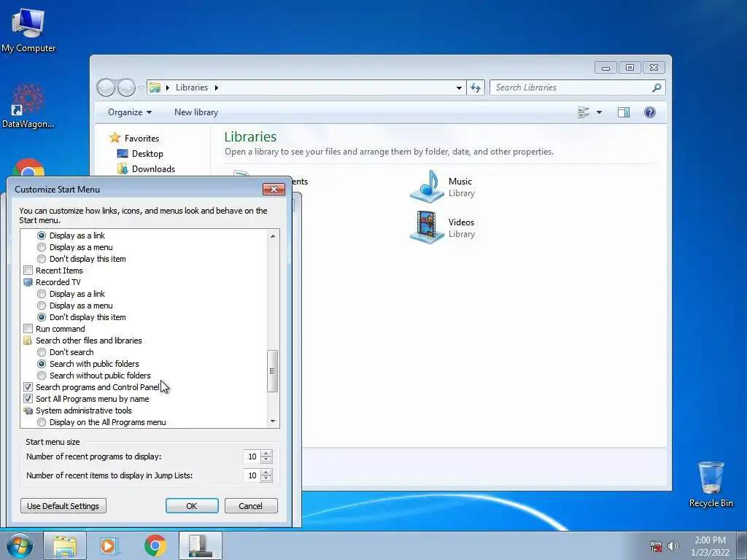Open the address bar history dropdown

click(459, 87)
